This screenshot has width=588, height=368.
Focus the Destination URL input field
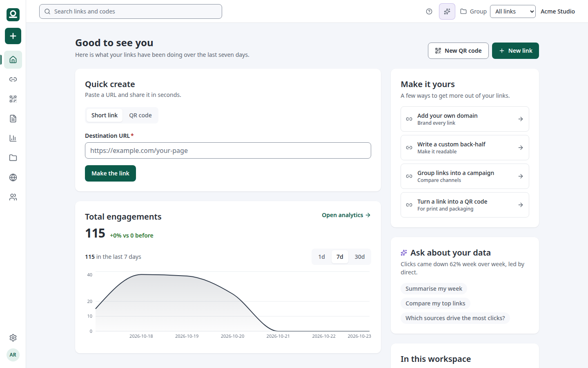[x=228, y=150]
